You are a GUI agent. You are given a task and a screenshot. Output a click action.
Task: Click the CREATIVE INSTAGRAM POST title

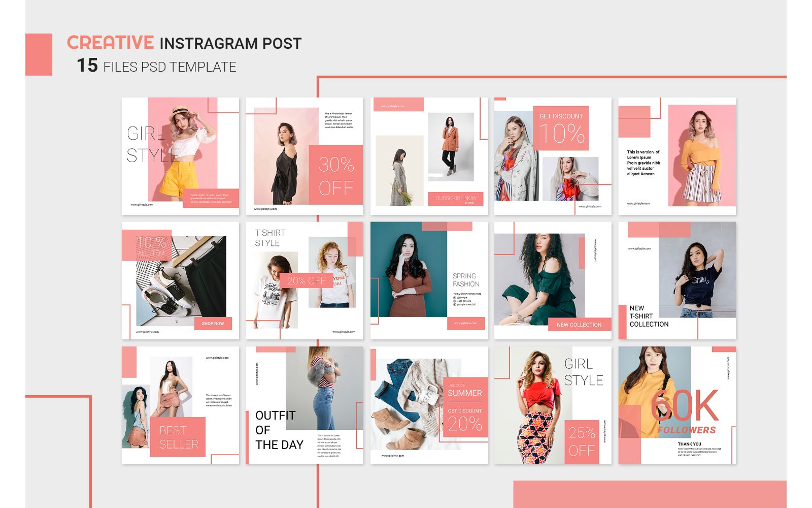point(184,43)
